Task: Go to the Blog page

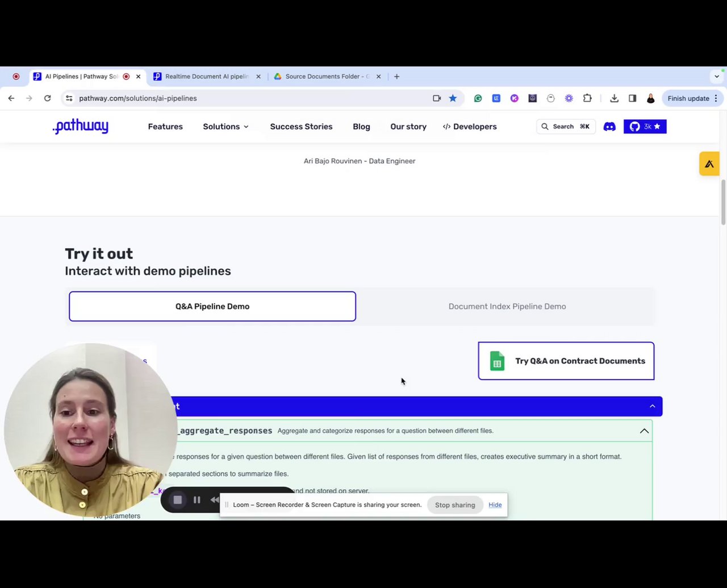Action: coord(361,127)
